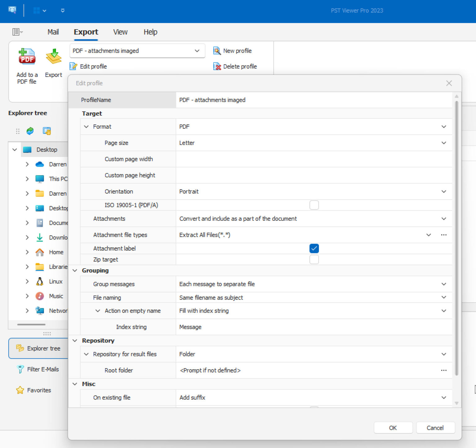Collapse the Format section chevron
476x448 pixels.
(86, 126)
